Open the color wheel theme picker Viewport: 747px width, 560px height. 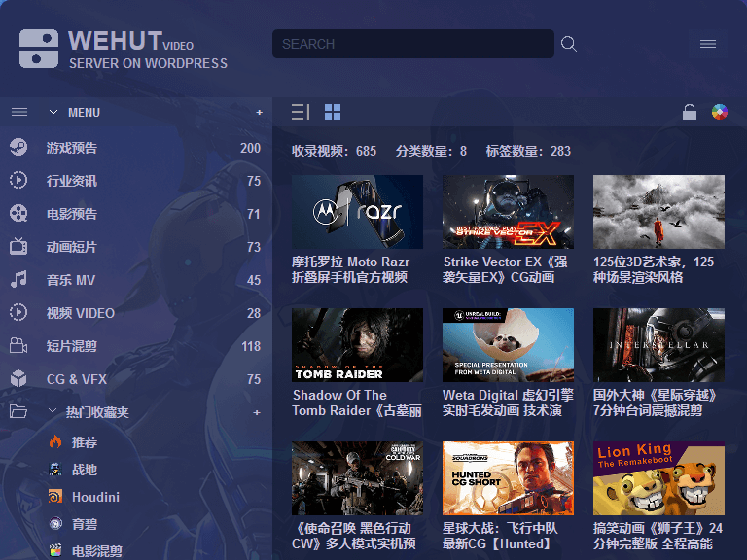720,112
